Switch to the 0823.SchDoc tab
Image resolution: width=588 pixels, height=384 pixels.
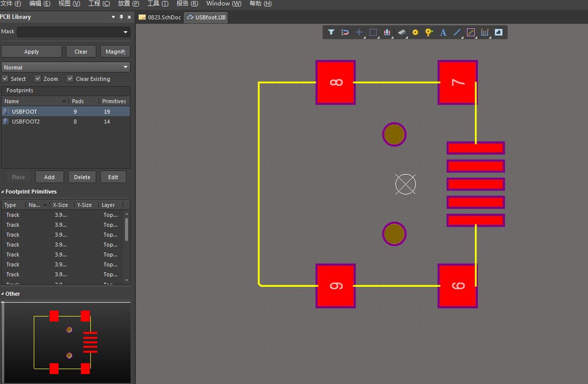tap(160, 17)
